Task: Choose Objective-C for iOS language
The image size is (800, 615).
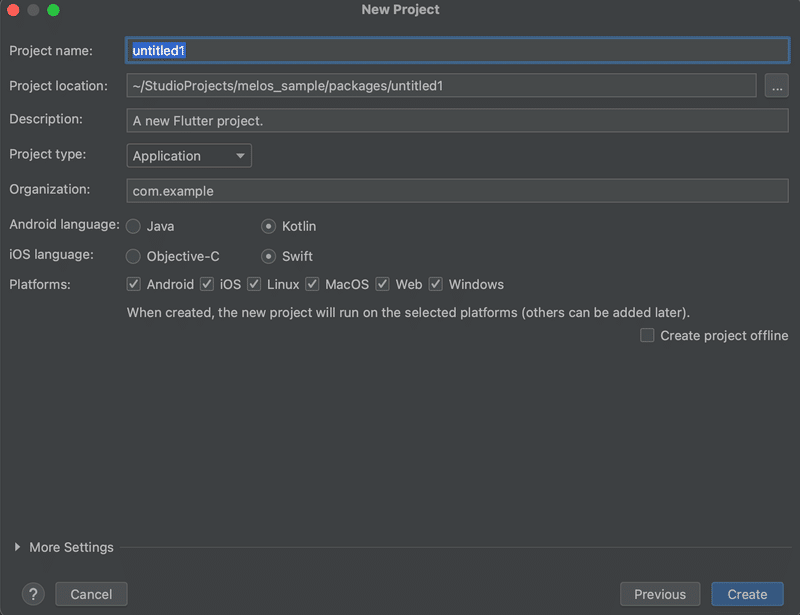Action: coord(134,257)
